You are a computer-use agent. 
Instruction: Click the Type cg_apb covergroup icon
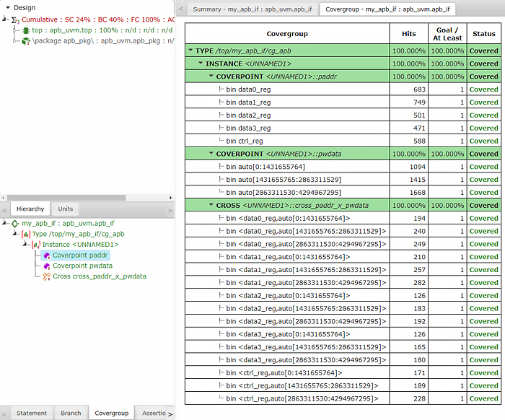[x=26, y=234]
